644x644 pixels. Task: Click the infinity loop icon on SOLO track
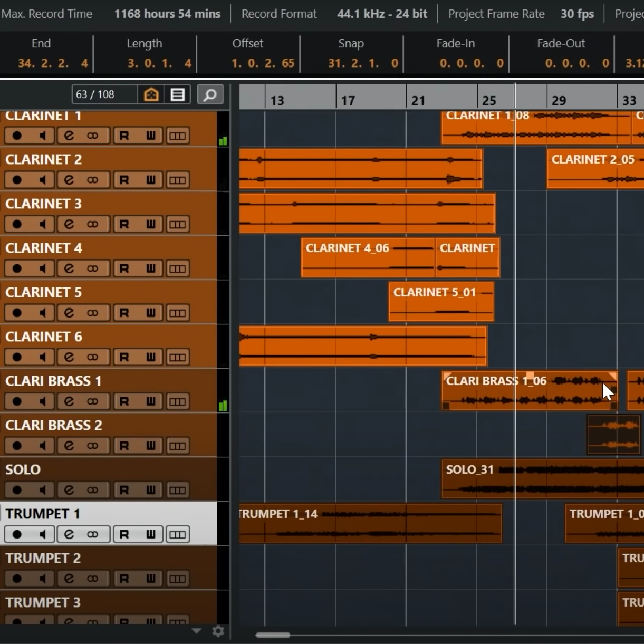click(93, 490)
